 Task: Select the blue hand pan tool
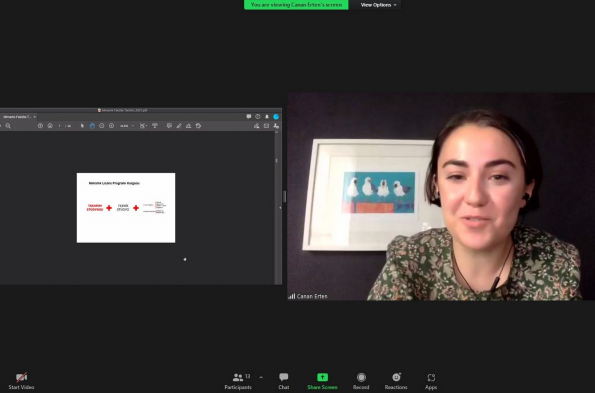coord(92,126)
